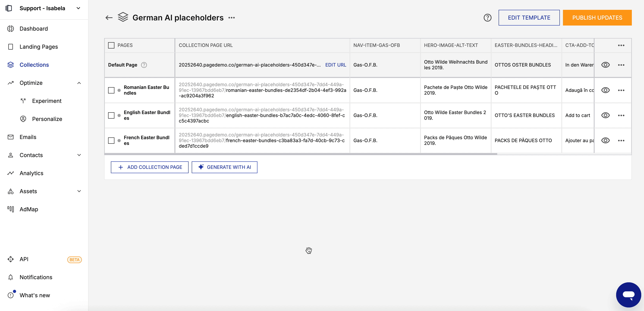This screenshot has height=311, width=644.
Task: Select the Experiment icon under Optimize
Action: coord(23,101)
